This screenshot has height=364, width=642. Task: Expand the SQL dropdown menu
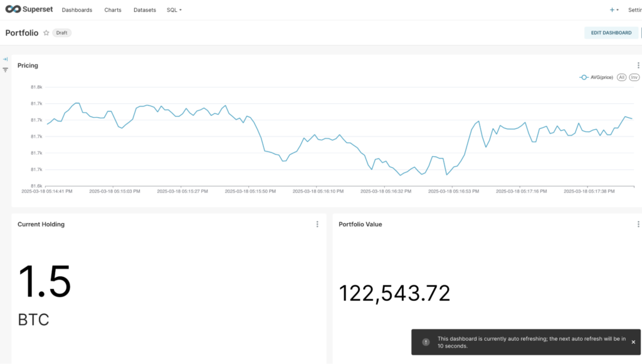point(174,10)
